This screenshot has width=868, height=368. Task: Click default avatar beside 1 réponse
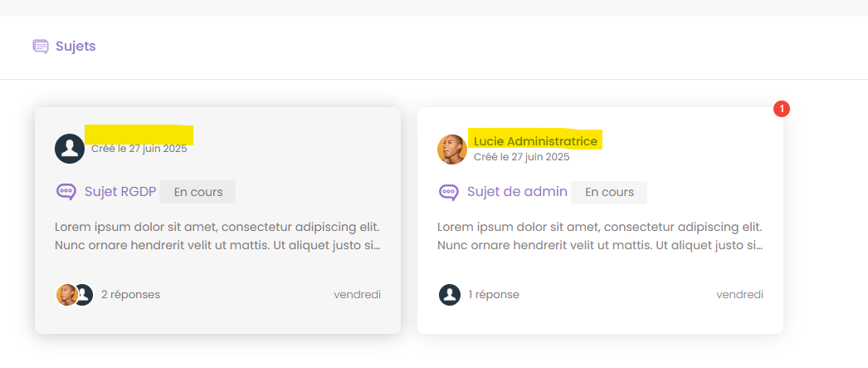pyautogui.click(x=449, y=294)
